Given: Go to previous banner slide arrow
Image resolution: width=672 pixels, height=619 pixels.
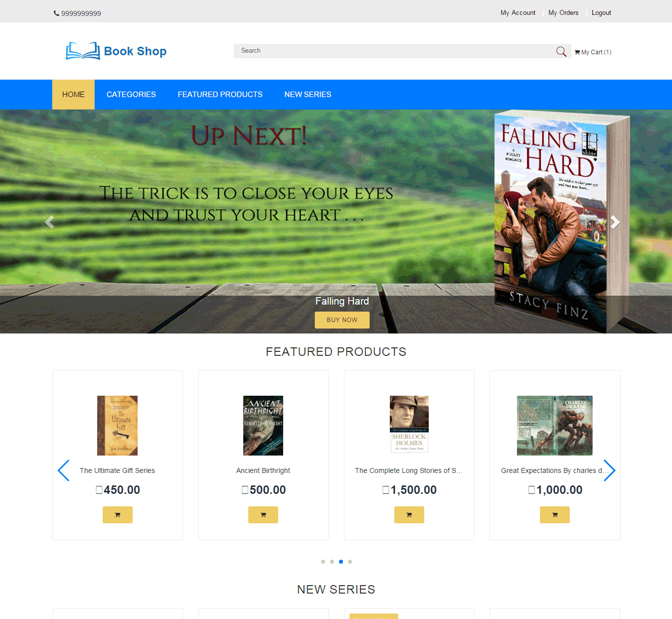Looking at the screenshot, I should [49, 222].
